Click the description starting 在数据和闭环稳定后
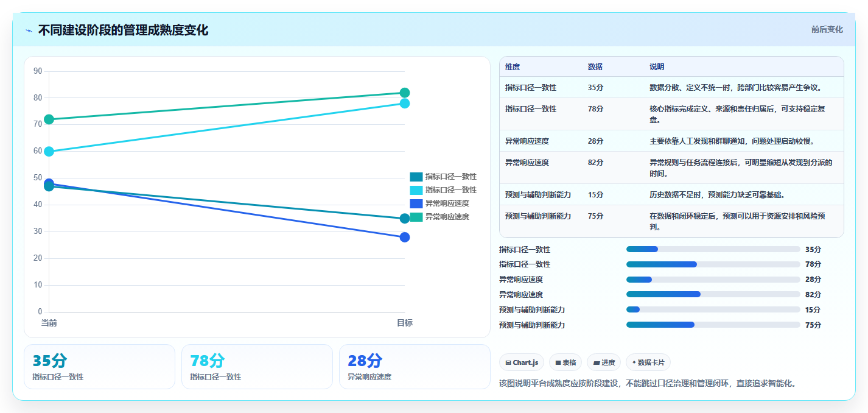 [x=738, y=222]
